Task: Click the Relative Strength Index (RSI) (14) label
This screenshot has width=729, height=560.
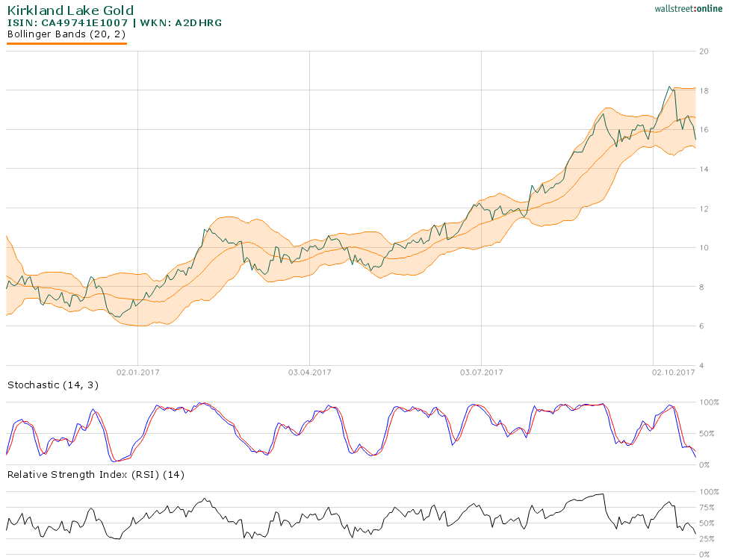Action: pos(96,474)
